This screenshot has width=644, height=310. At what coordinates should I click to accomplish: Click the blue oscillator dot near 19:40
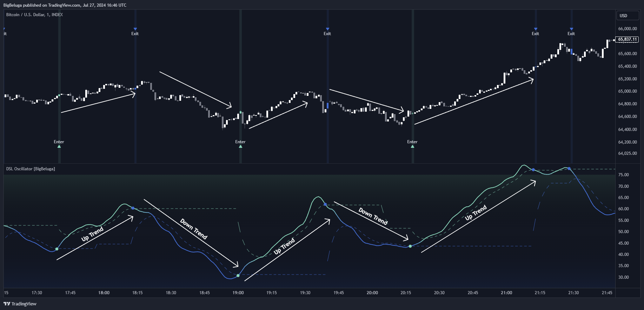click(325, 204)
